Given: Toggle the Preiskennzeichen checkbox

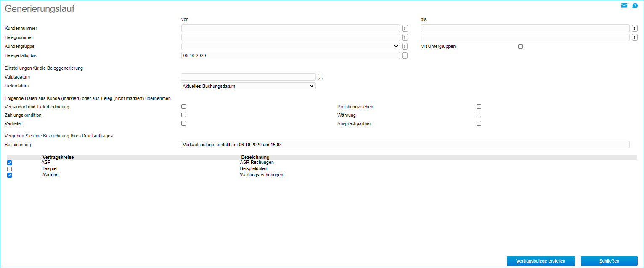Looking at the screenshot, I should (479, 107).
